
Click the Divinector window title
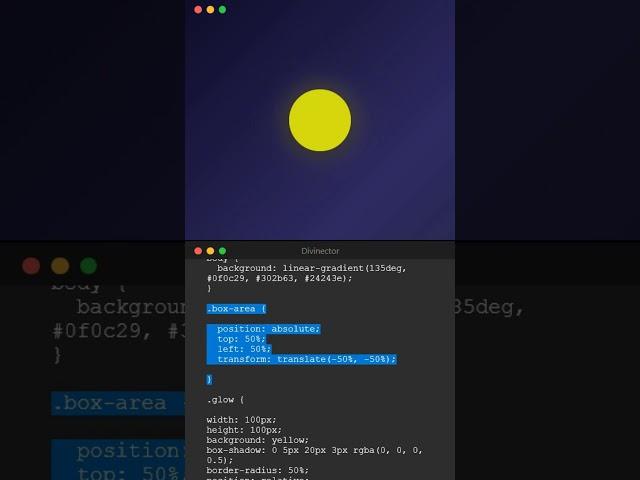(x=320, y=251)
